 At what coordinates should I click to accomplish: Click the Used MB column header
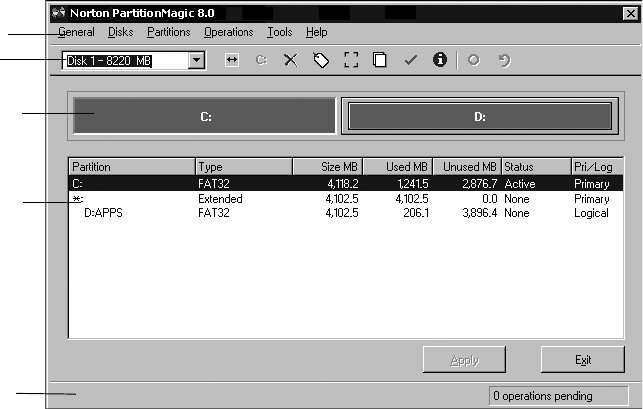tap(398, 167)
